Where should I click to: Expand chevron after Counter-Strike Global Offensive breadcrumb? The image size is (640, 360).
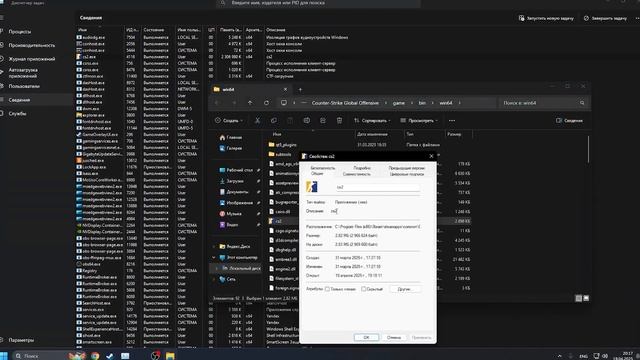tap(385, 103)
